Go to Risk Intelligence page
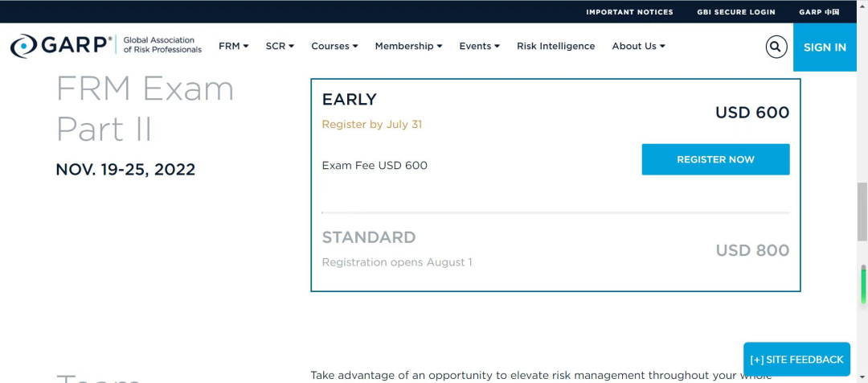 (x=555, y=47)
